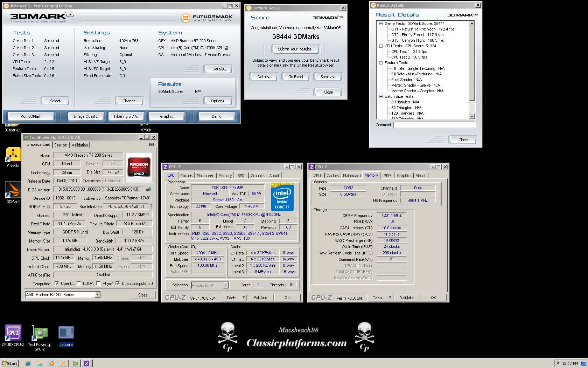
Task: Switch to CPU-Z taskbar icon
Action: point(86,363)
